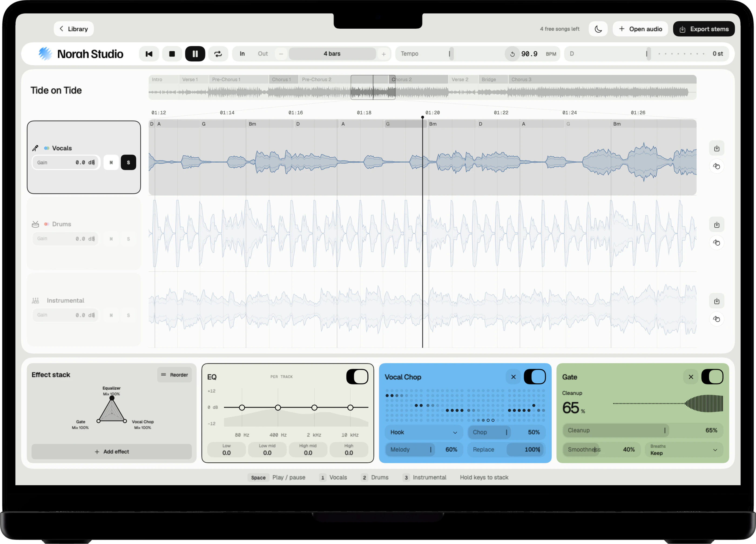
Task: Toggle loop playback icon
Action: [218, 54]
